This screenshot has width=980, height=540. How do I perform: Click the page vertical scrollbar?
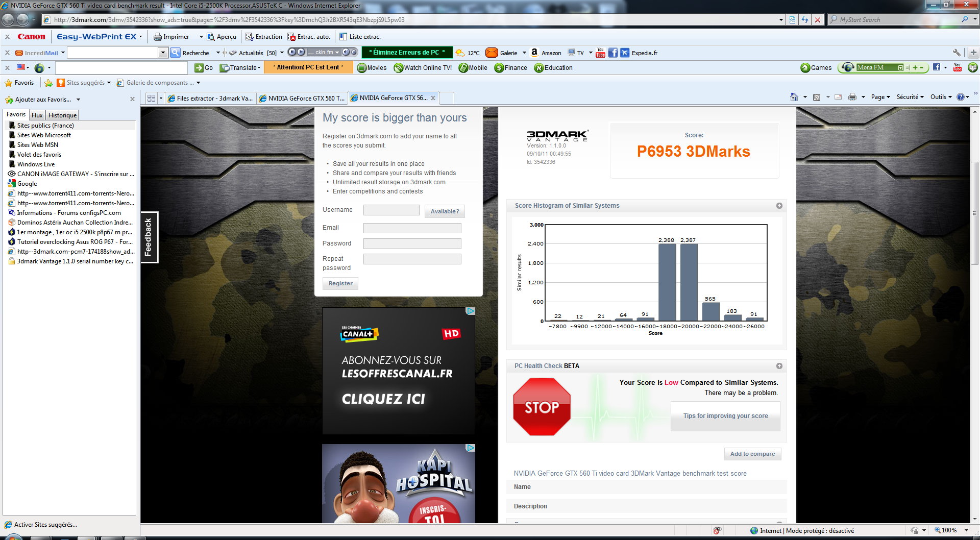[x=974, y=213]
